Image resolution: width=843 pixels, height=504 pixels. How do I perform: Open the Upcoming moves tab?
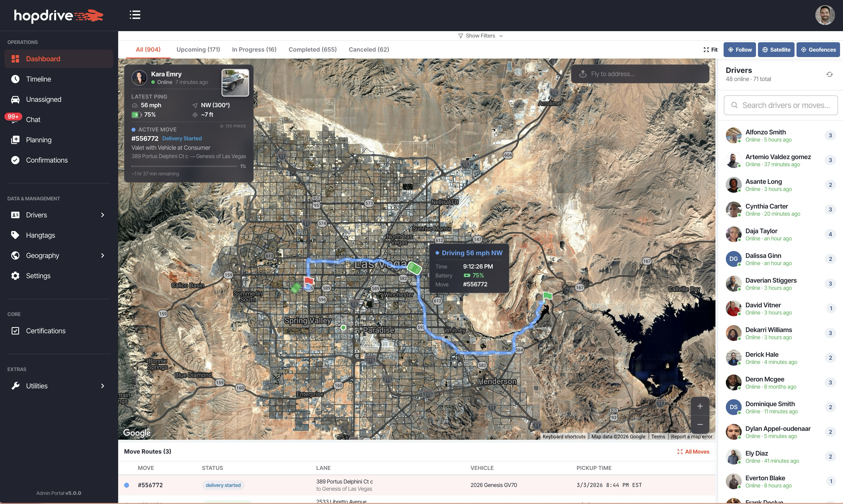click(x=198, y=49)
